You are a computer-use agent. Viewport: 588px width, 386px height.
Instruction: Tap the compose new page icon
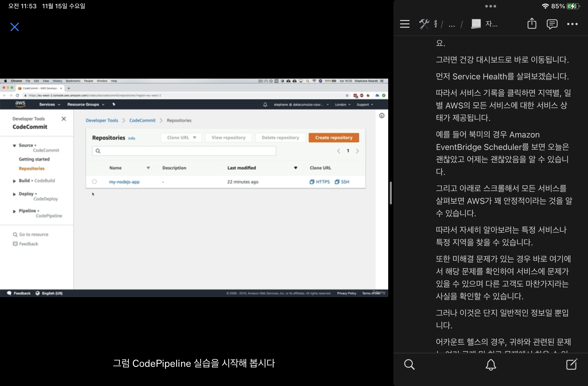tap(571, 364)
